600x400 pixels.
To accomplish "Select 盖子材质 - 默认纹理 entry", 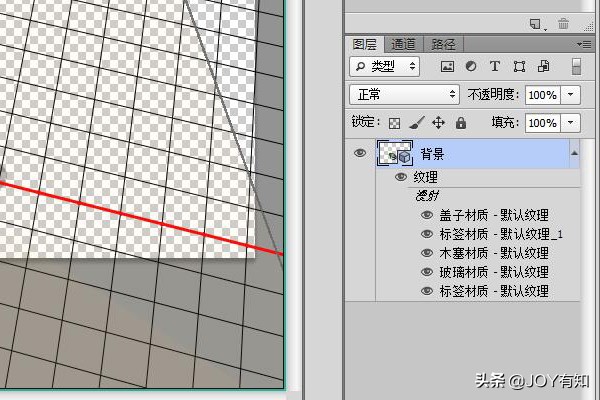I will coord(494,215).
